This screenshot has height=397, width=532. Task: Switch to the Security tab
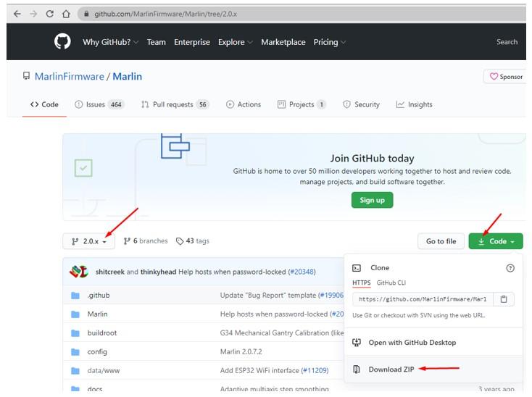tap(361, 104)
